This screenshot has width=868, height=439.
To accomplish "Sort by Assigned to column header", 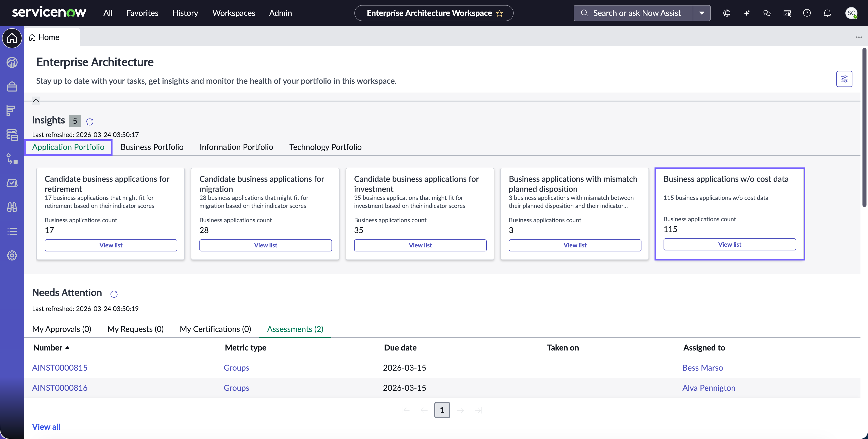I will tap(704, 347).
